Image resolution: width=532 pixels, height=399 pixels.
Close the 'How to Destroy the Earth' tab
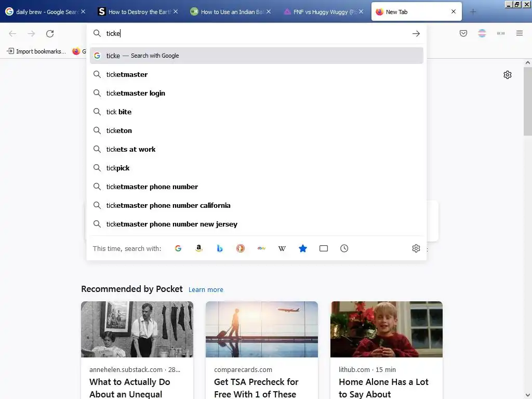176,11
